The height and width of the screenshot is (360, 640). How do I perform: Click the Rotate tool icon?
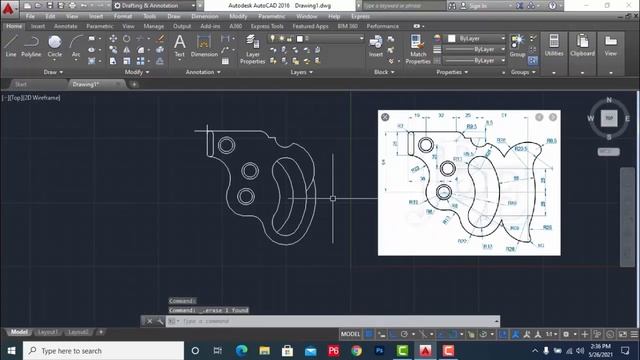[127, 38]
